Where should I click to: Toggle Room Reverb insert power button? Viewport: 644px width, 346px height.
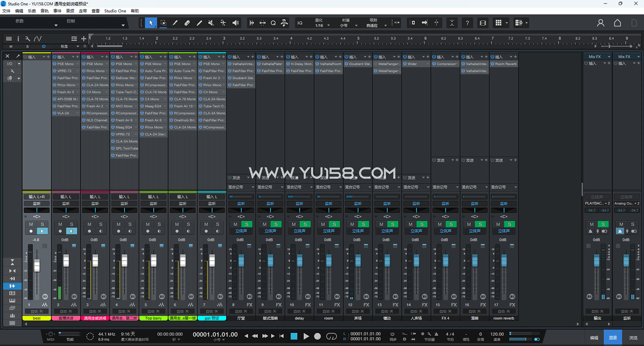492,64
